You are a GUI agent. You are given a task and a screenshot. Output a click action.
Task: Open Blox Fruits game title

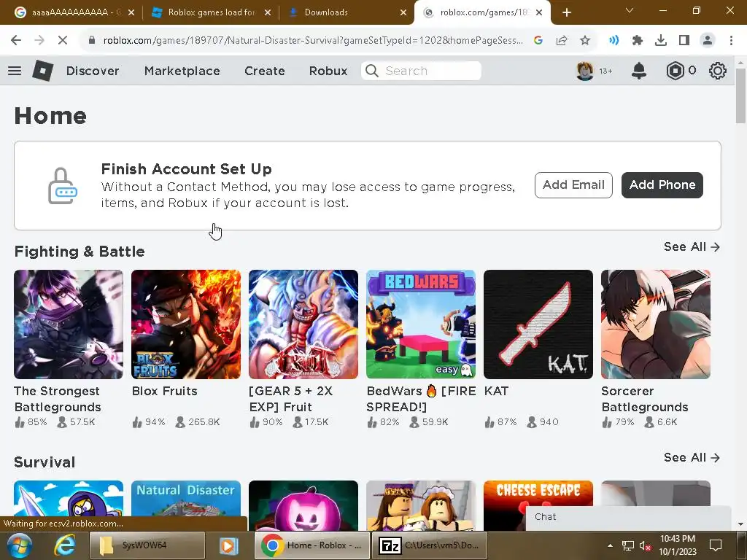164,391
